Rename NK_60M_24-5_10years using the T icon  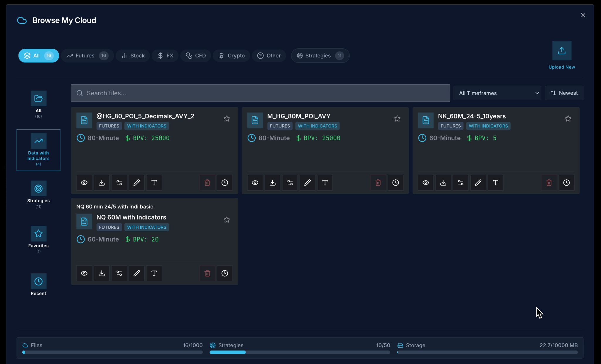tap(496, 183)
